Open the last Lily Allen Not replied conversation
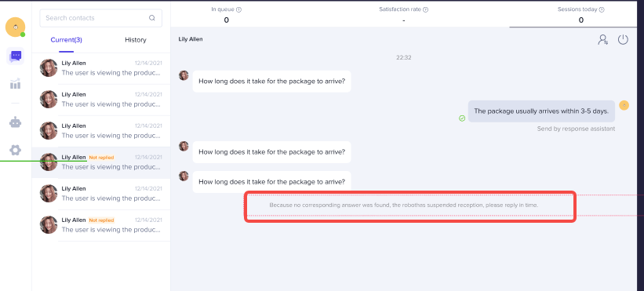Screen dimensions: 644x291 tap(100, 225)
